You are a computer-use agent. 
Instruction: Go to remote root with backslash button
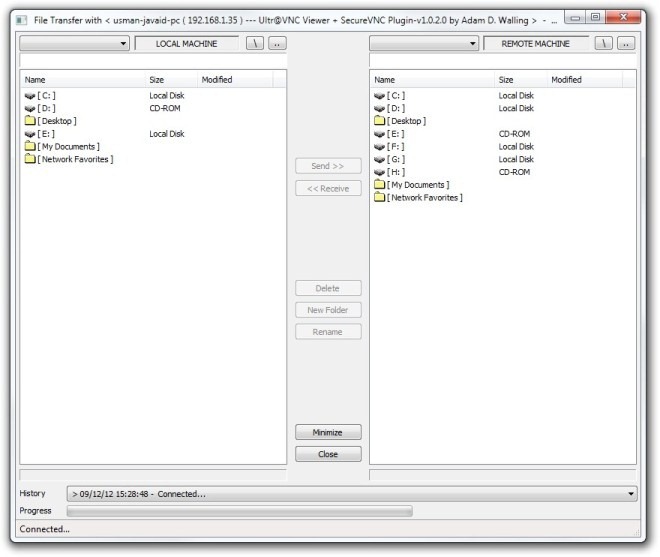coord(604,43)
